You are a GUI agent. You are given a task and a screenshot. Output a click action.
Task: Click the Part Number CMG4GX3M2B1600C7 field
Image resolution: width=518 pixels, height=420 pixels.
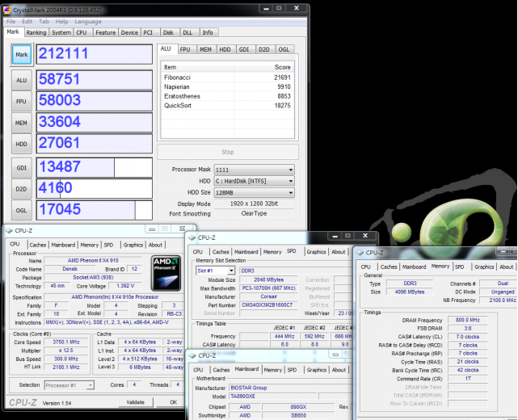268,305
